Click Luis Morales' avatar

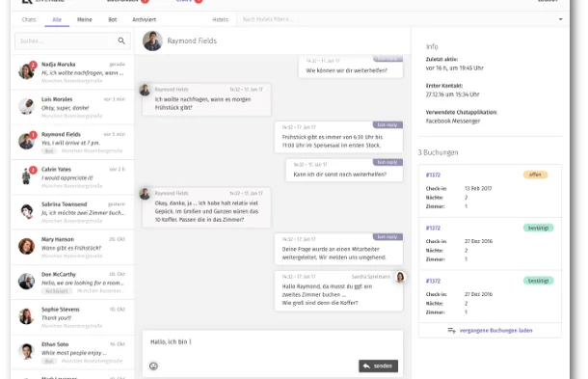point(26,106)
